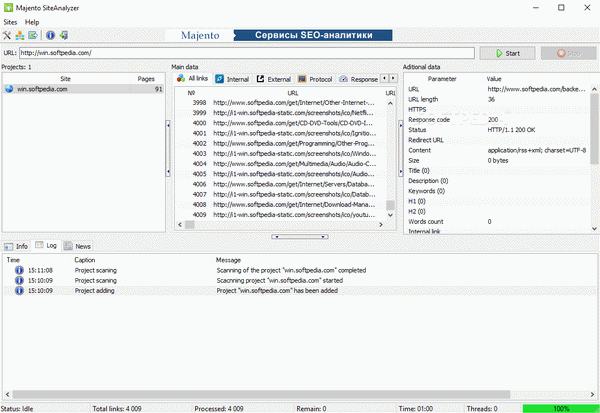Click the Site column header

click(65, 79)
